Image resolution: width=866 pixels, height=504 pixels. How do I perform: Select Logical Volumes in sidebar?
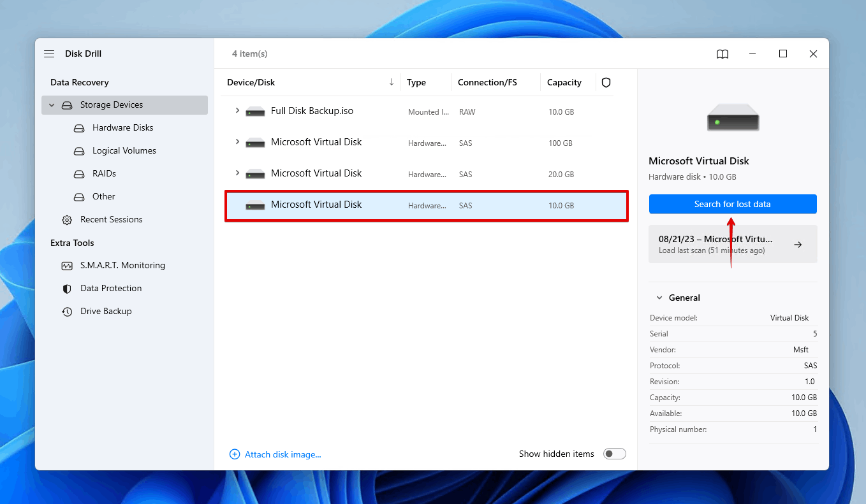[124, 150]
